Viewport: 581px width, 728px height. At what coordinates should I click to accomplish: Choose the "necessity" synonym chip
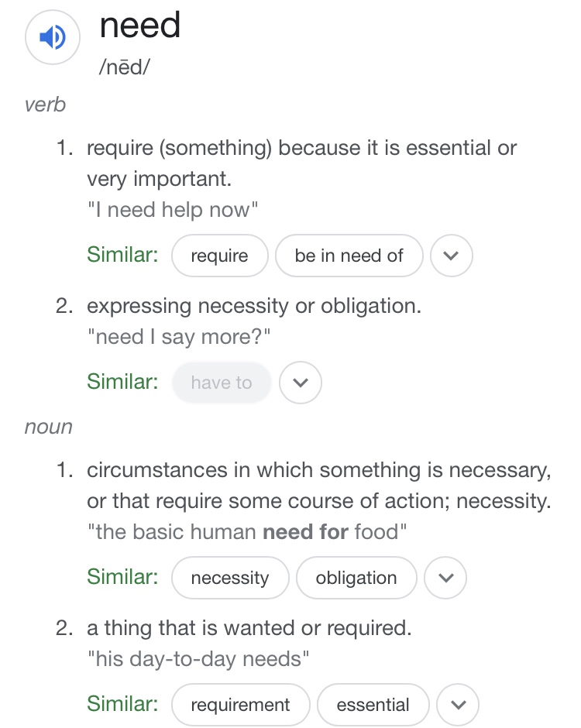click(230, 579)
